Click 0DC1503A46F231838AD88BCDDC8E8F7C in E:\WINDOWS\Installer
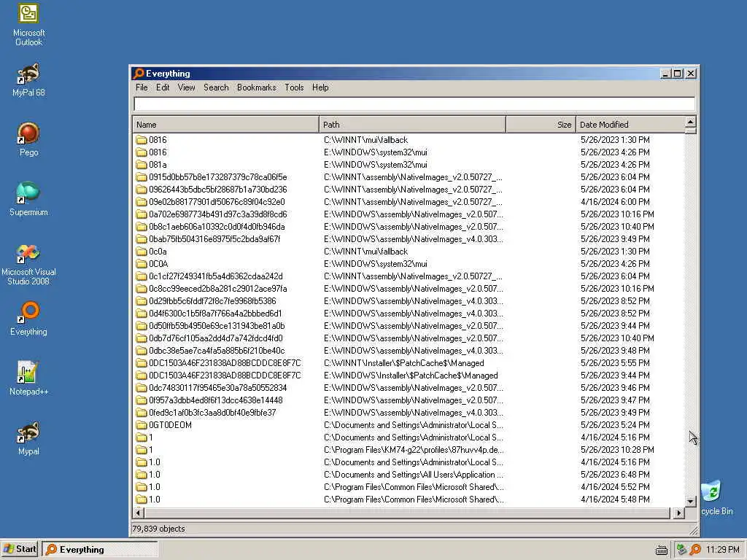This screenshot has width=747, height=560. [409, 376]
